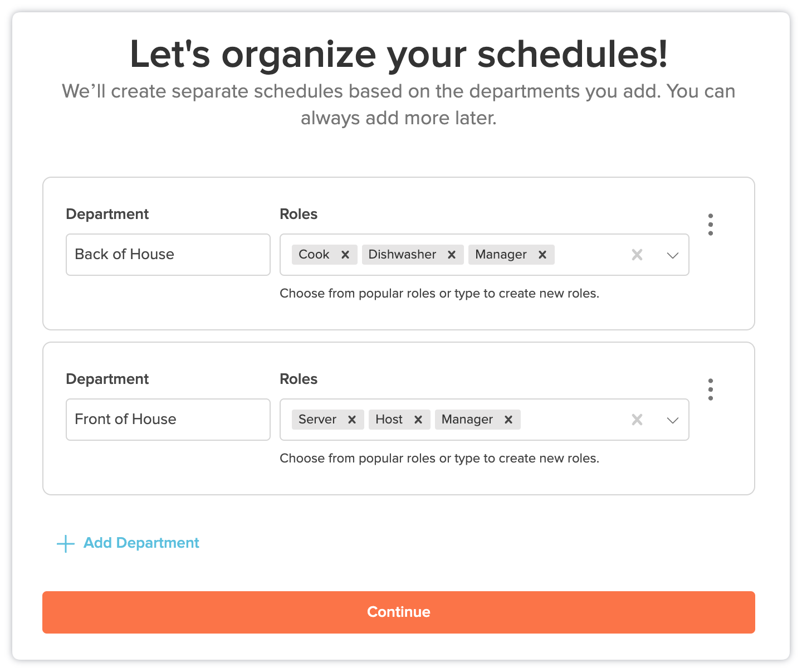Edit the Front of House department name

click(168, 420)
